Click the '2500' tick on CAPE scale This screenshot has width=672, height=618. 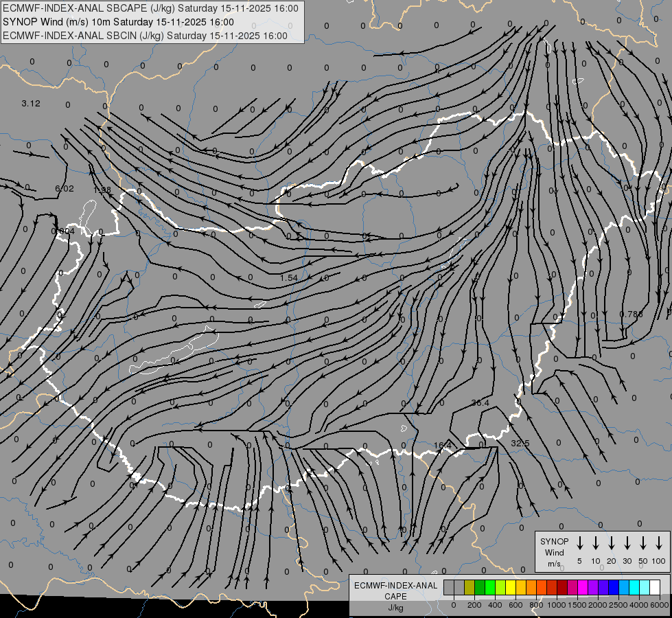pyautogui.click(x=618, y=605)
